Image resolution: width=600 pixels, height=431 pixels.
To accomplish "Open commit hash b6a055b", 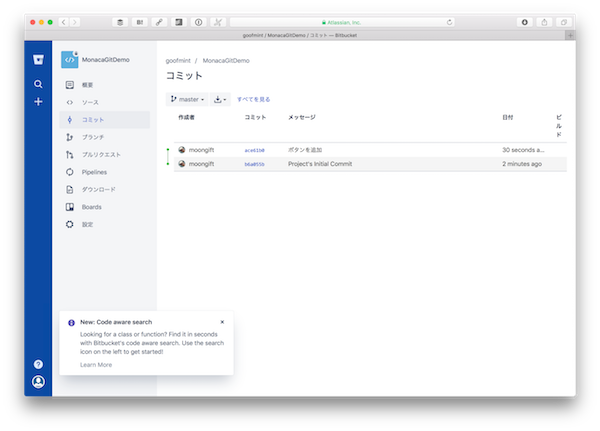I will 254,164.
